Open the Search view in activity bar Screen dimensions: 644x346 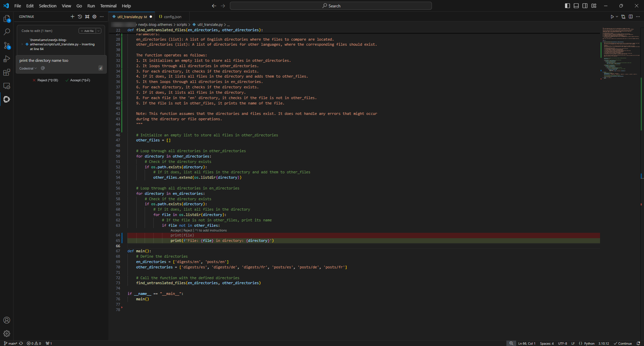point(7,32)
